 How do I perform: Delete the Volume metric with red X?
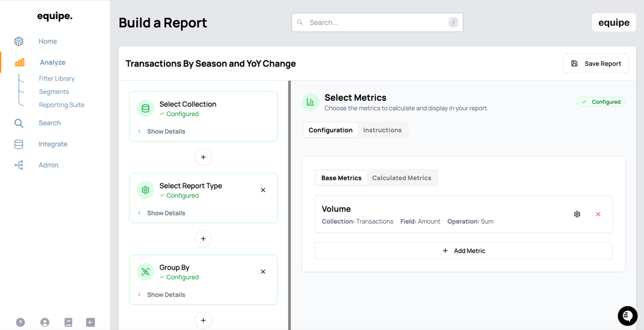click(x=599, y=214)
